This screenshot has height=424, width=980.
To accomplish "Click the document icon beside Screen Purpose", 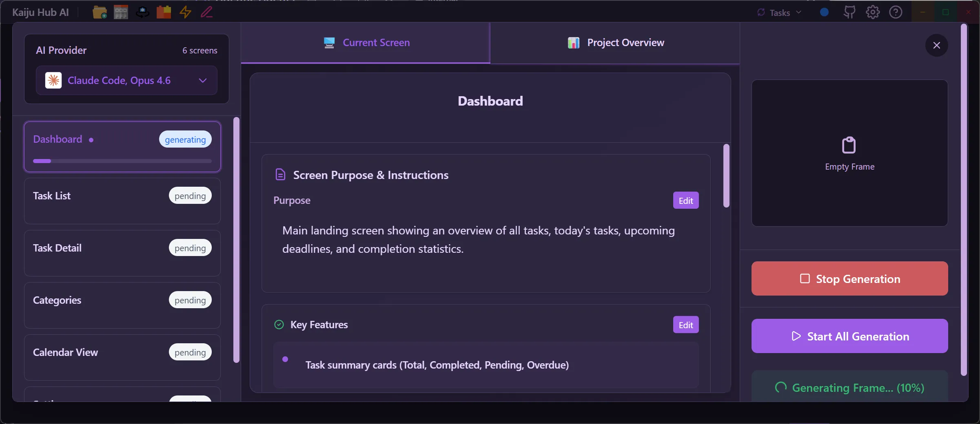I will coord(280,174).
